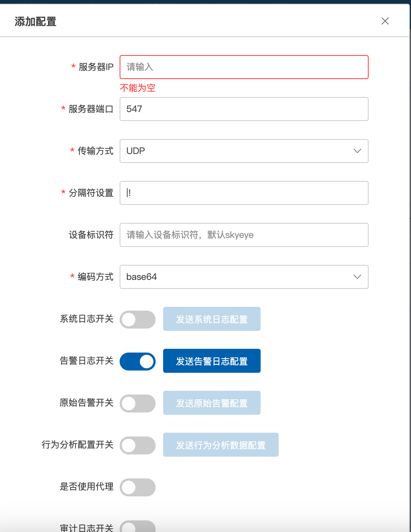This screenshot has width=411, height=532.
Task: Close the 添加配置 dialog
Action: coord(385,21)
